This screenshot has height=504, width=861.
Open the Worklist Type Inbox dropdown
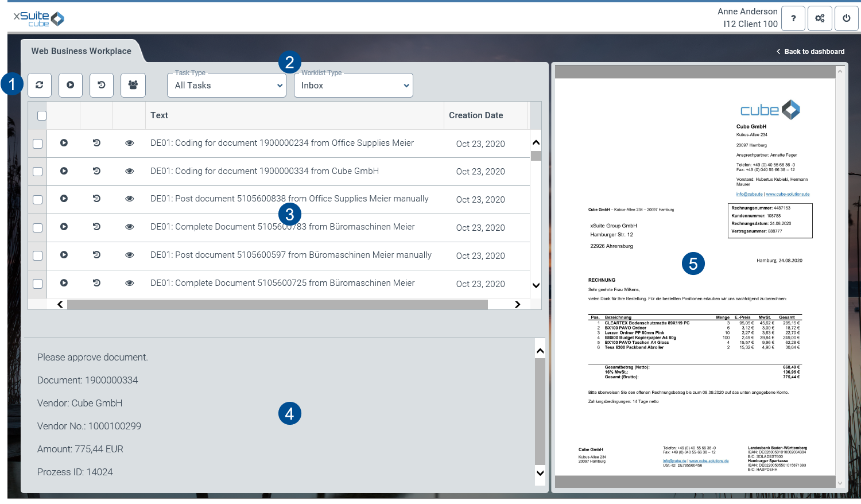click(354, 86)
